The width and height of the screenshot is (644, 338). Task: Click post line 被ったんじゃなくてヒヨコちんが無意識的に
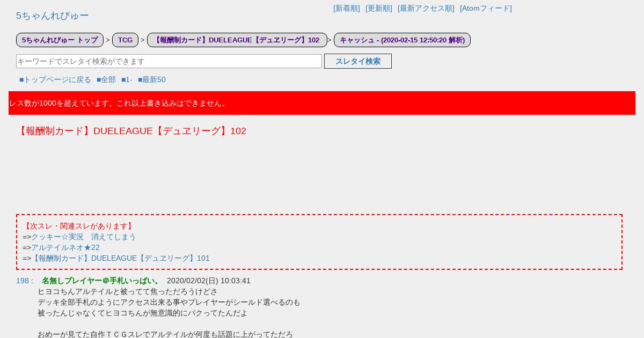coord(143,313)
